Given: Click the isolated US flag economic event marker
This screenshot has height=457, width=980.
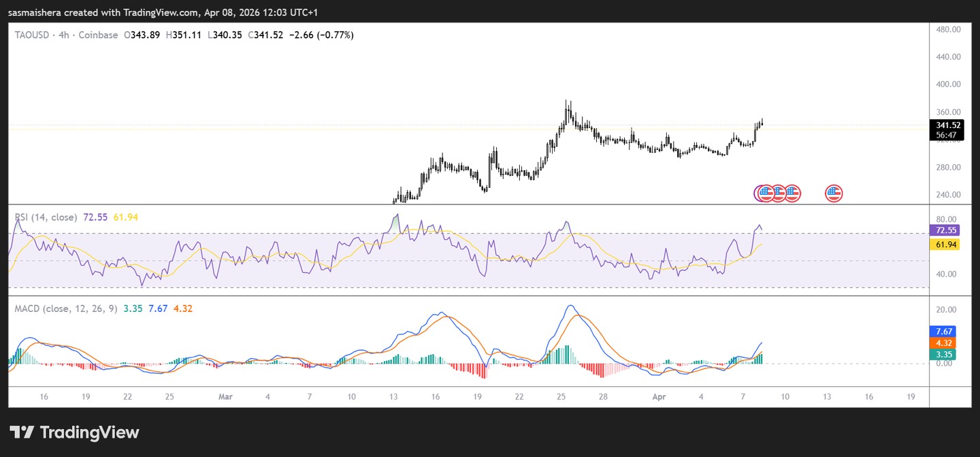Looking at the screenshot, I should [834, 193].
